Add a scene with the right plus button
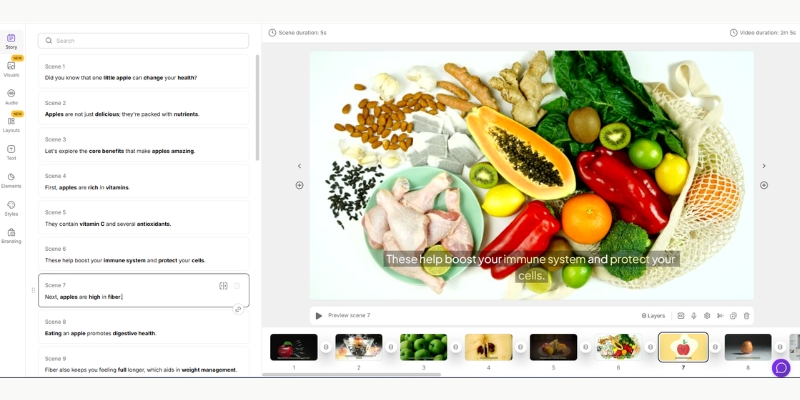Image resolution: width=800 pixels, height=400 pixels. [x=764, y=185]
